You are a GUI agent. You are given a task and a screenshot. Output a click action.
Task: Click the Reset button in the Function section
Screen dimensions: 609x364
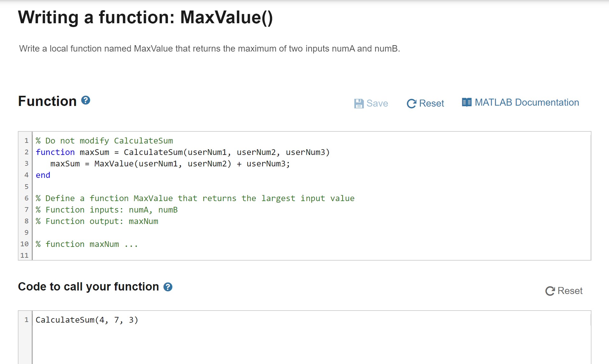[x=432, y=103]
